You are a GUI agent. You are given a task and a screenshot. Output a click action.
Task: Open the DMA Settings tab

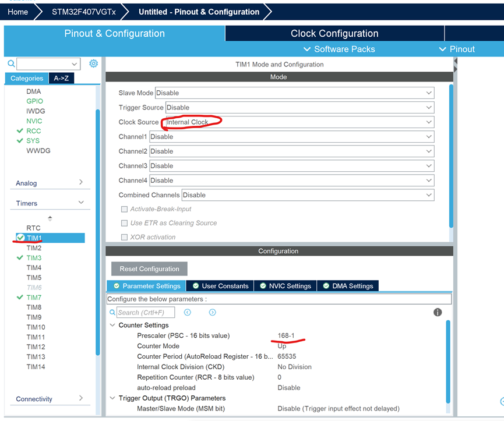[348, 286]
